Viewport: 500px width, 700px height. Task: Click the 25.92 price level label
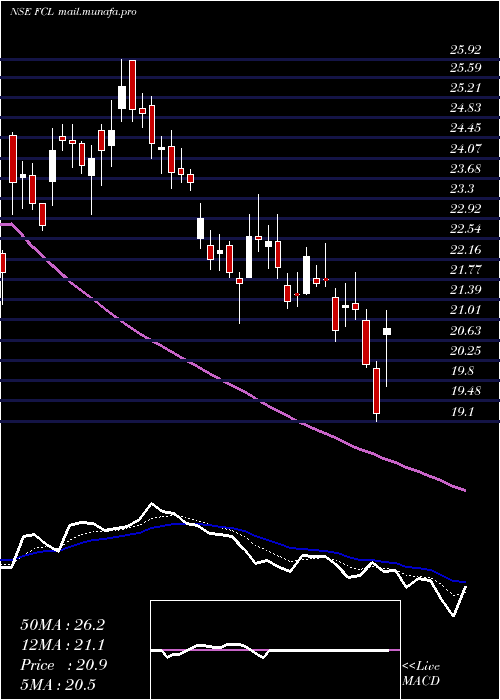tap(466, 50)
